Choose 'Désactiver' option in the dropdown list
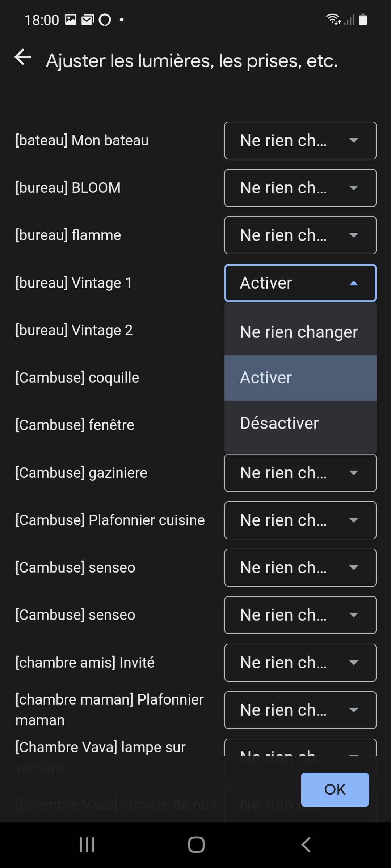391x868 pixels. 300,423
